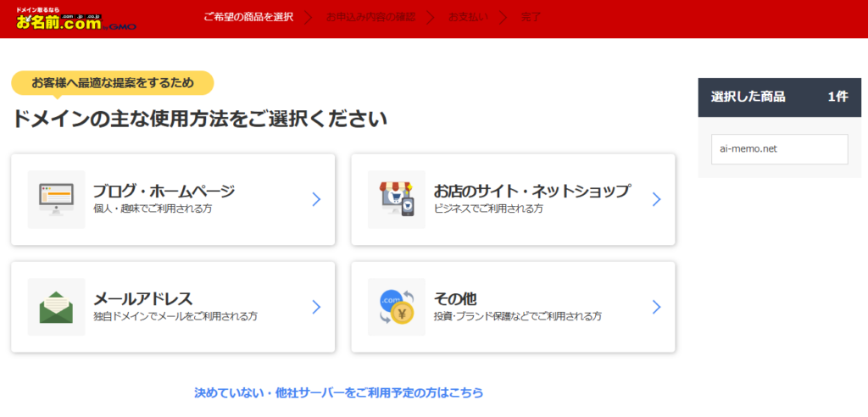
Task: Click the green envelope mail icon
Action: pyautogui.click(x=56, y=307)
